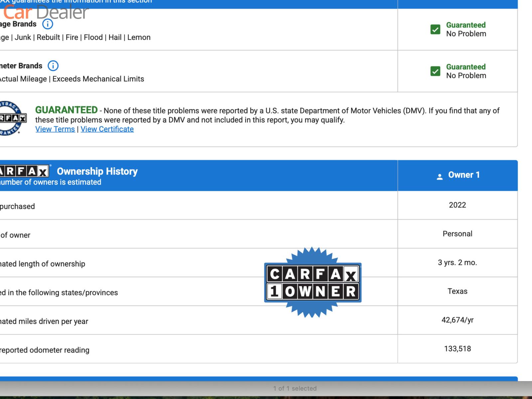Click the person icon next to Owner 1
The image size is (532, 399).
440,176
